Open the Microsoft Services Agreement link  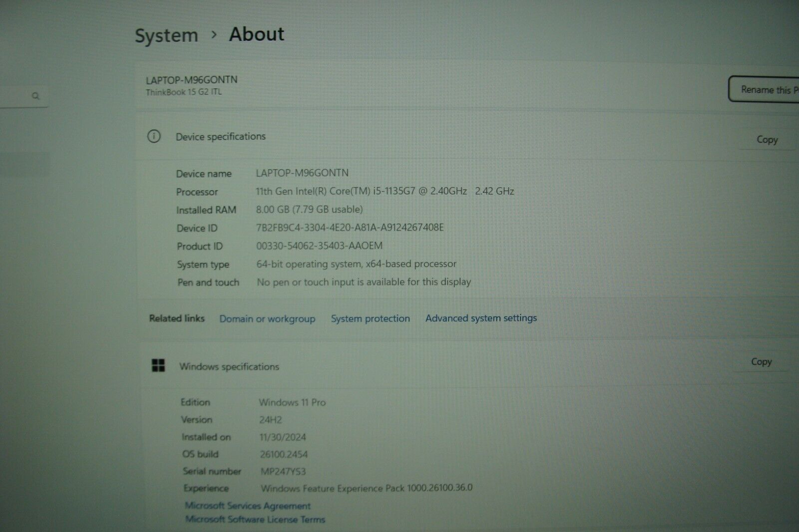(248, 506)
